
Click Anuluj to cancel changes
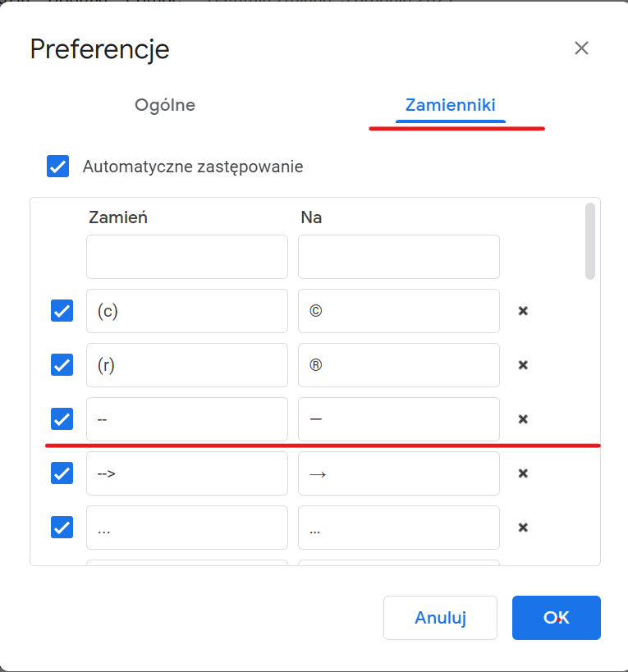point(440,618)
